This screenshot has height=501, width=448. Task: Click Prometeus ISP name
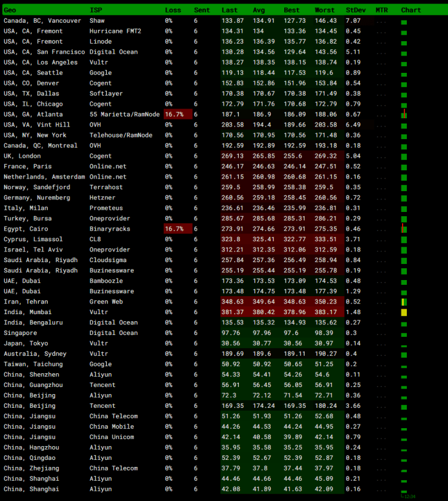[106, 208]
